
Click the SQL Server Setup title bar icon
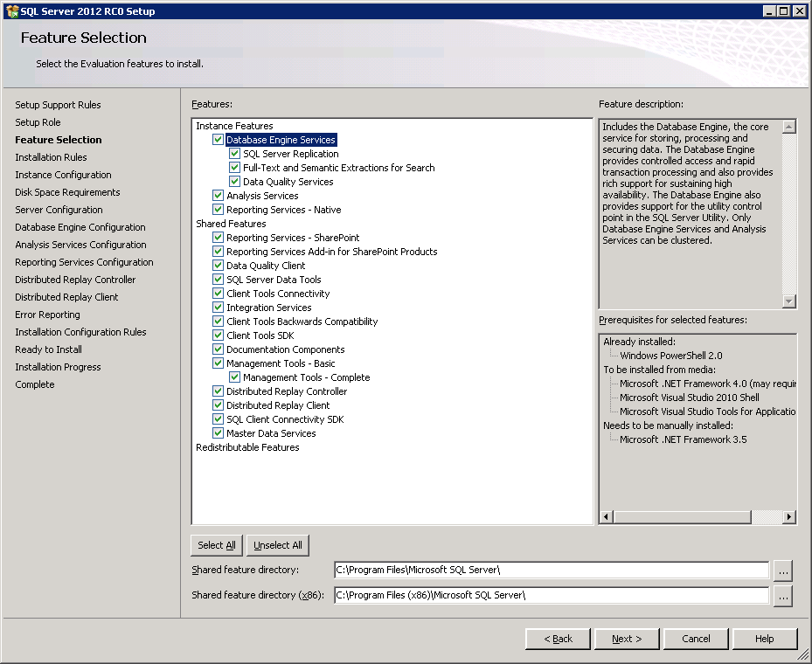[10, 10]
